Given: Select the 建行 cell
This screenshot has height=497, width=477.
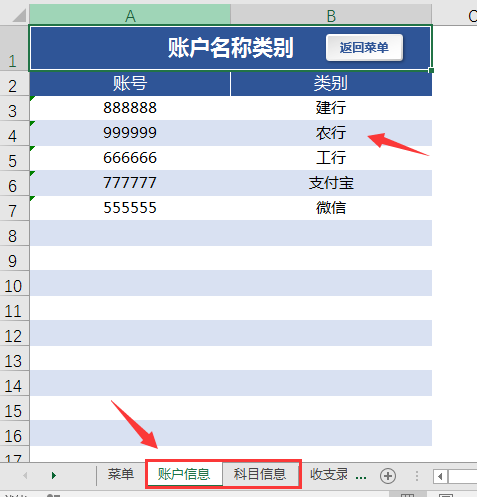Looking at the screenshot, I should 331,108.
